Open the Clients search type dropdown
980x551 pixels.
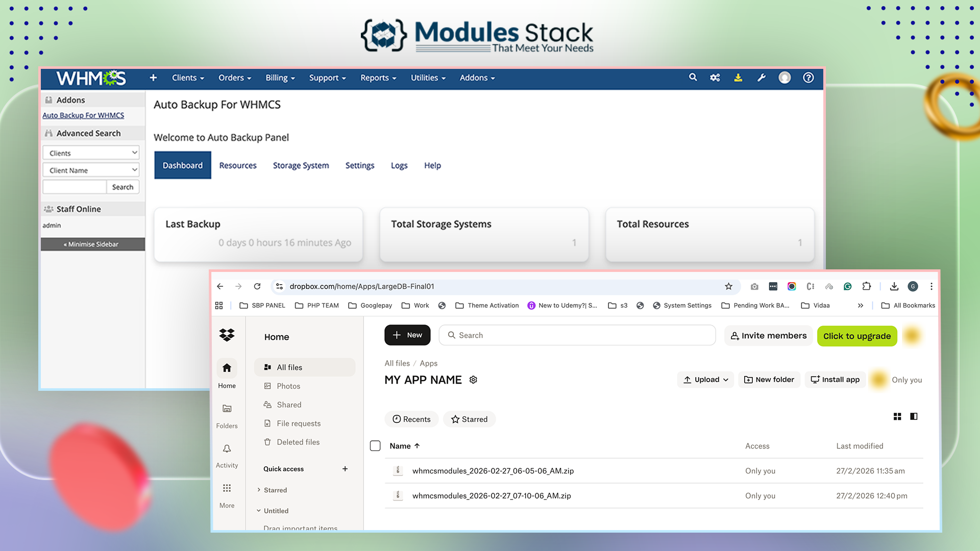pyautogui.click(x=91, y=153)
